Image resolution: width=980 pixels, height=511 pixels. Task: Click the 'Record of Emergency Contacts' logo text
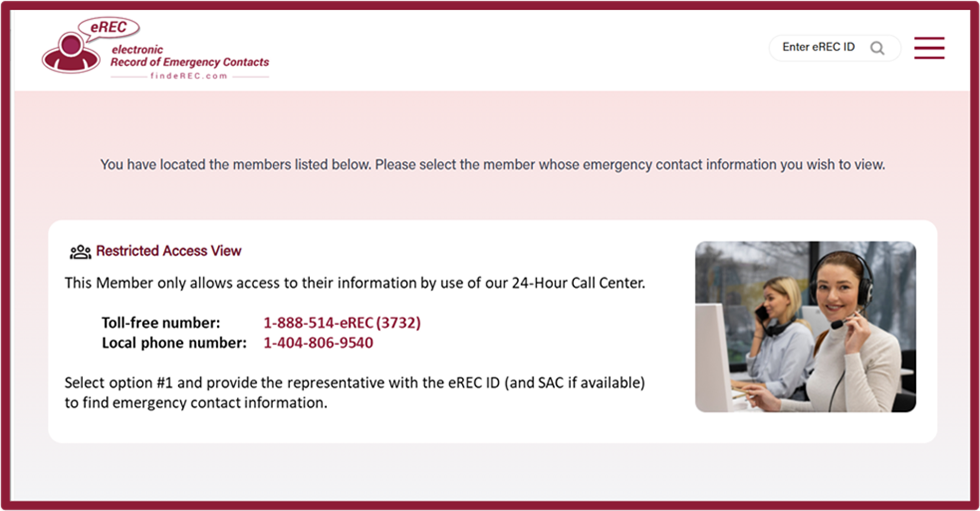click(x=190, y=62)
